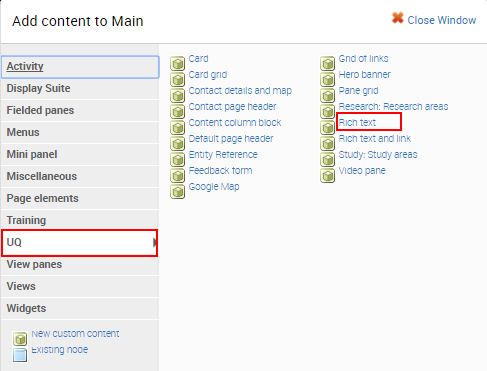487x371 pixels.
Task: Click the Existing node page icon
Action: (20, 355)
